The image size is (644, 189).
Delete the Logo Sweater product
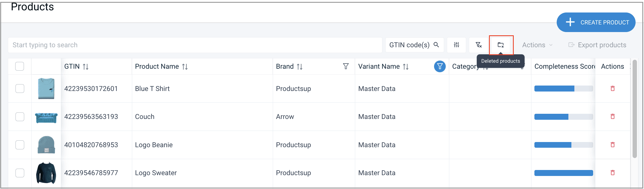(612, 173)
